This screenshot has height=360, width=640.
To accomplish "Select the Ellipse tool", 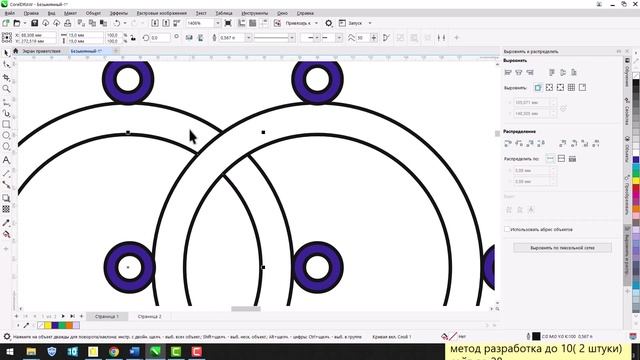I will (6, 135).
